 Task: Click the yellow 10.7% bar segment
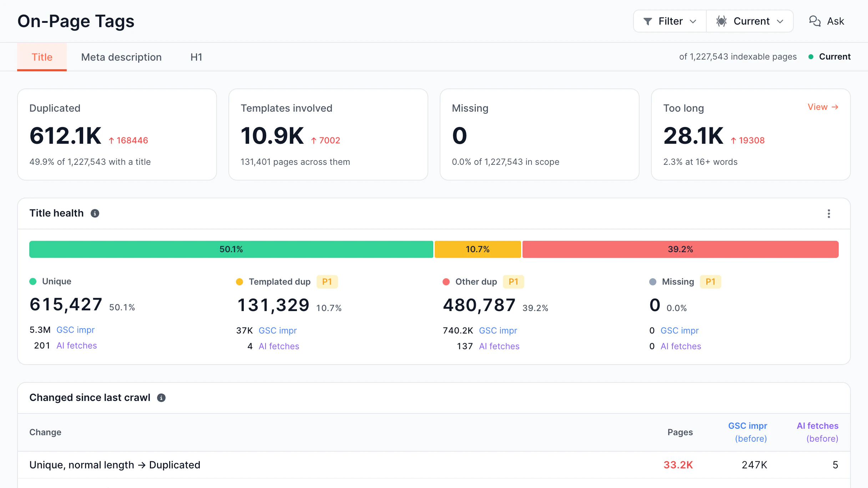click(x=478, y=249)
